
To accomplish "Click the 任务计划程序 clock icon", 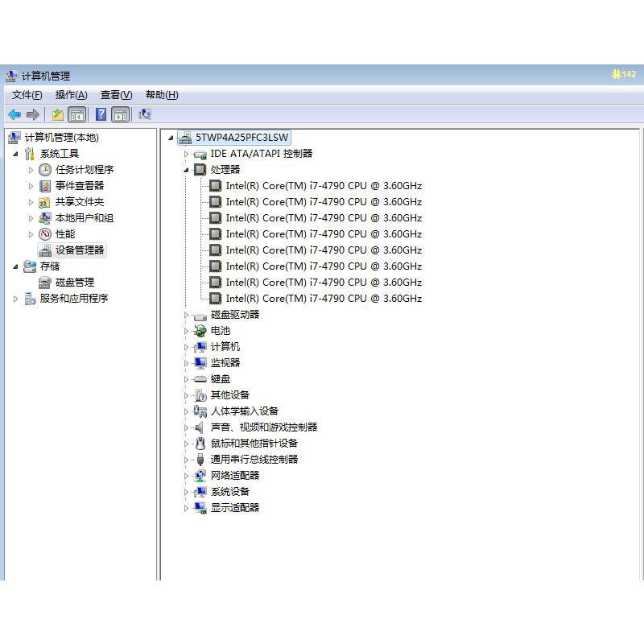I will pyautogui.click(x=45, y=170).
